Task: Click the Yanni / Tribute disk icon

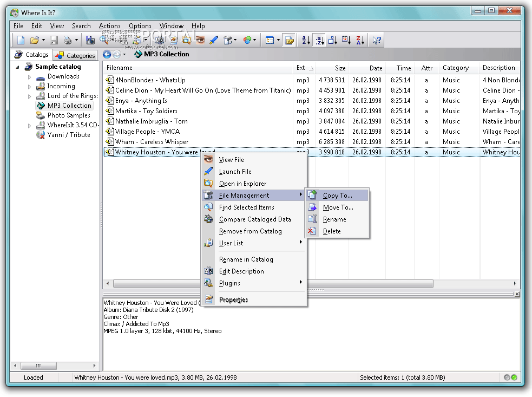Action: pos(41,135)
